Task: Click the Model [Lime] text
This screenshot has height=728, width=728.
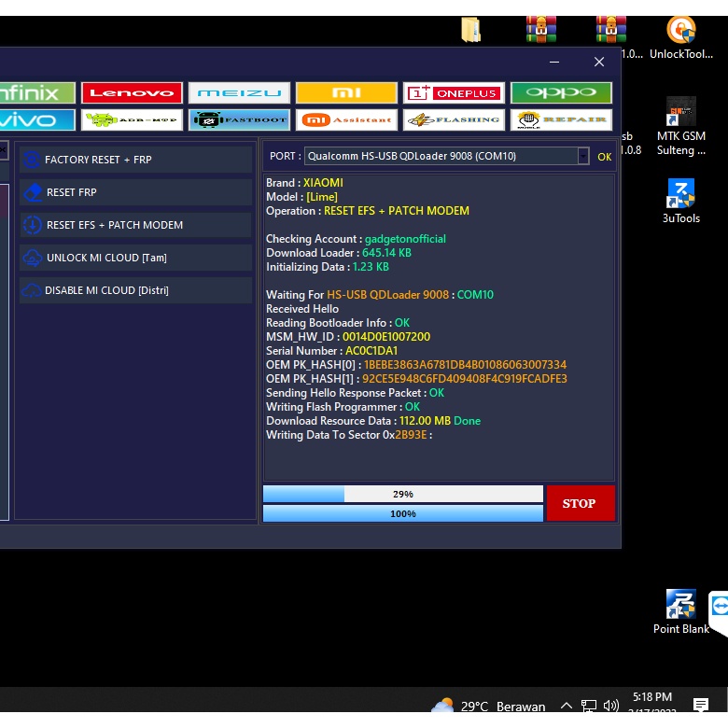Action: click(301, 197)
